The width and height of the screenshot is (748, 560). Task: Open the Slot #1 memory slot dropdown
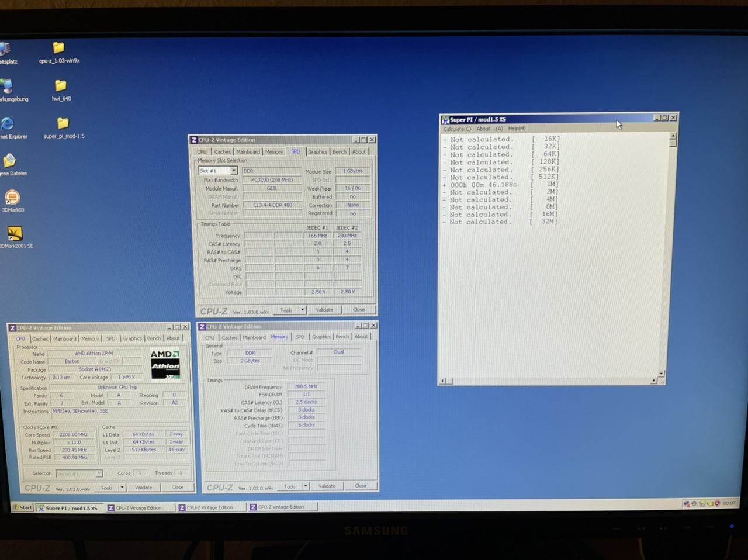[234, 171]
